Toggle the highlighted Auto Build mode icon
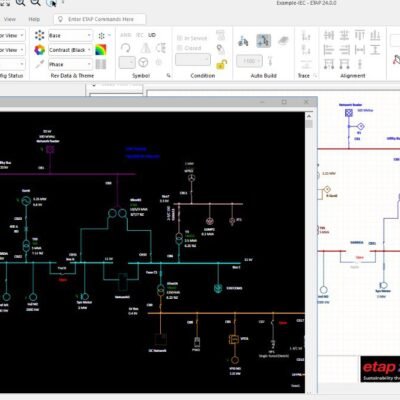Screen dimensions: 400x400 [263, 41]
